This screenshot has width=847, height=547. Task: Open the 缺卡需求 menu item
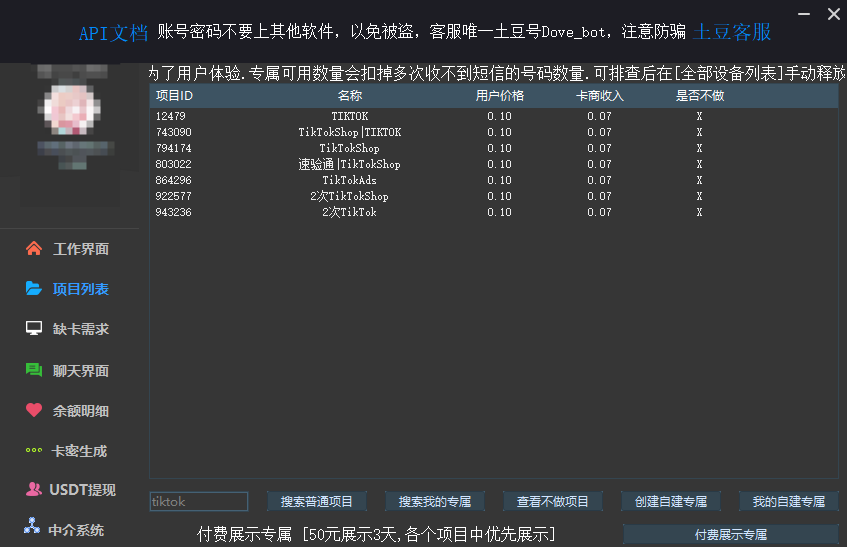point(80,329)
